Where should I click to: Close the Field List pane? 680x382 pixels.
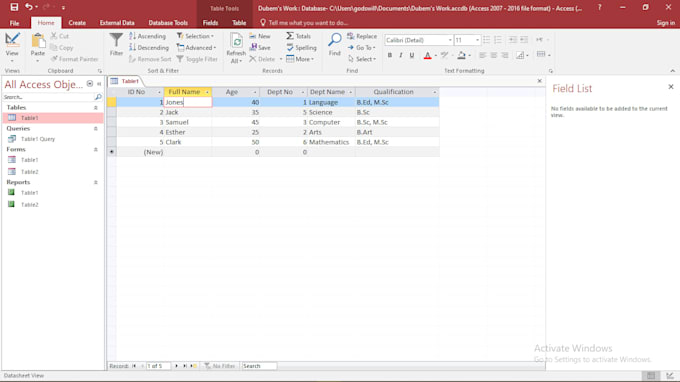(x=670, y=87)
